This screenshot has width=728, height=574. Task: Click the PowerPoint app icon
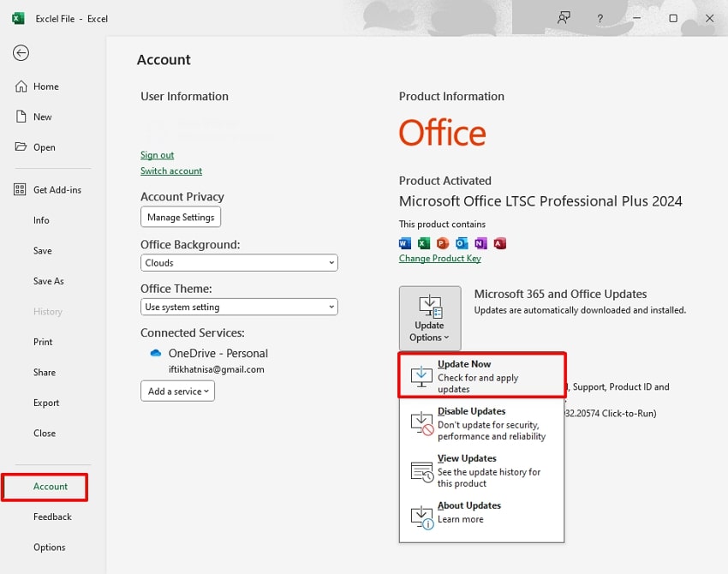click(443, 243)
